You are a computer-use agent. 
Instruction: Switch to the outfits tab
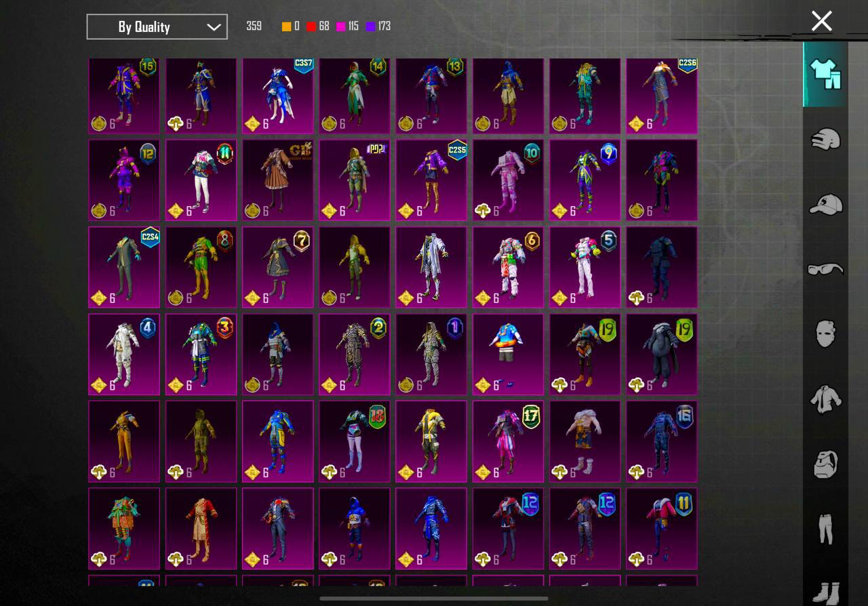pyautogui.click(x=824, y=75)
